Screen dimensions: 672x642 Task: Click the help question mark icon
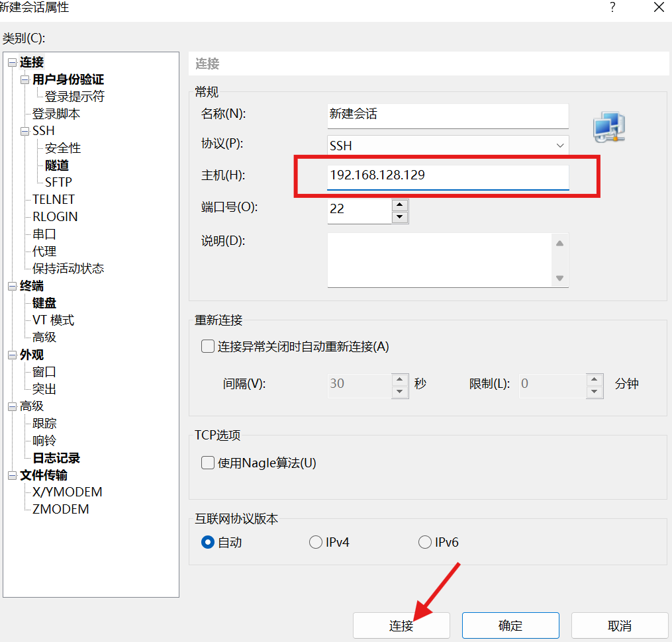pyautogui.click(x=612, y=8)
